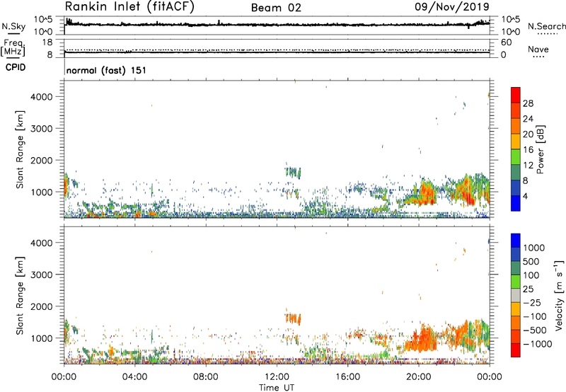
Task: Click the '4000' tick of the power panel
Action: coord(42,97)
